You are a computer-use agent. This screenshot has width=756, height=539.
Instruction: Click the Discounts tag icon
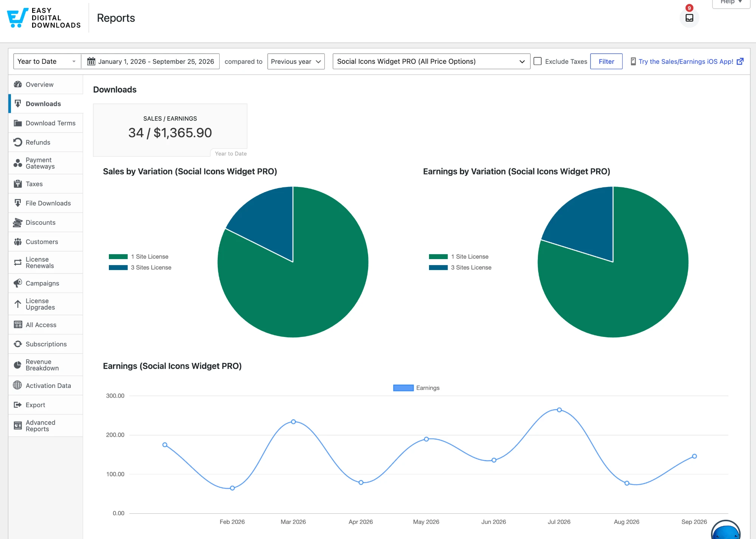(x=18, y=222)
